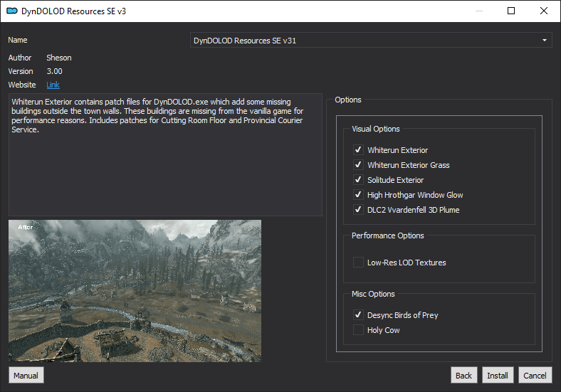This screenshot has height=392, width=561.
Task: Close the DynDOLOD Resources window
Action: click(544, 11)
